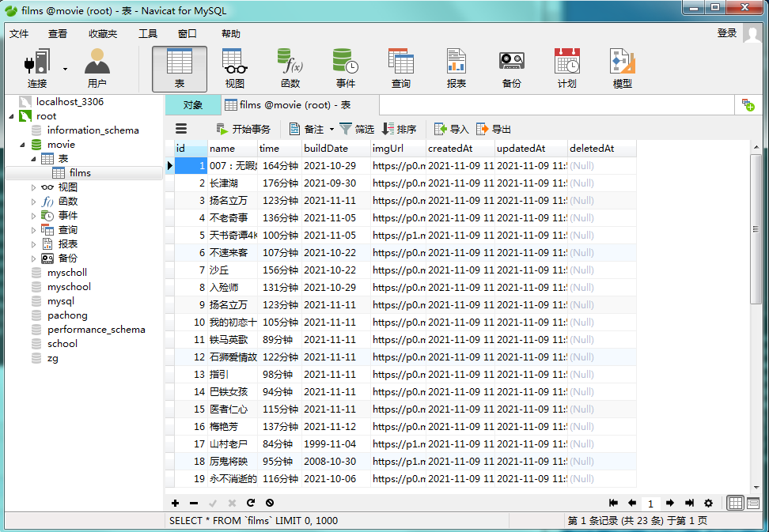Open the 函数 functions toolbar icon
769x532 pixels.
tap(290, 69)
